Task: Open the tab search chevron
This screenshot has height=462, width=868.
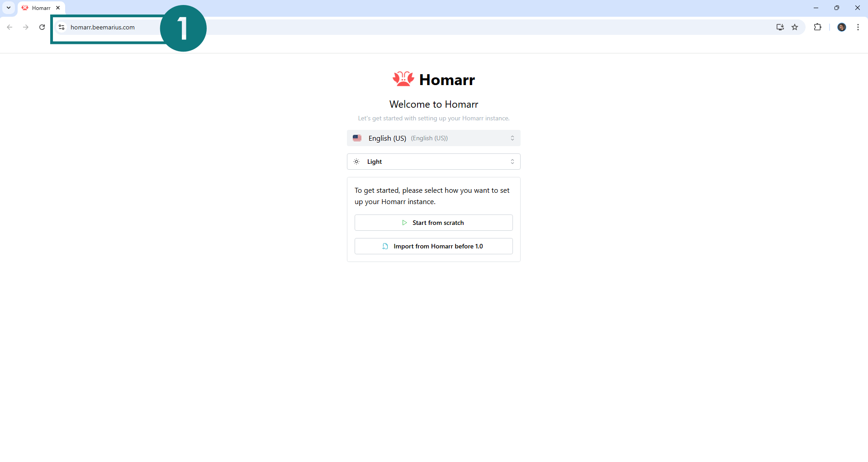Action: point(8,8)
